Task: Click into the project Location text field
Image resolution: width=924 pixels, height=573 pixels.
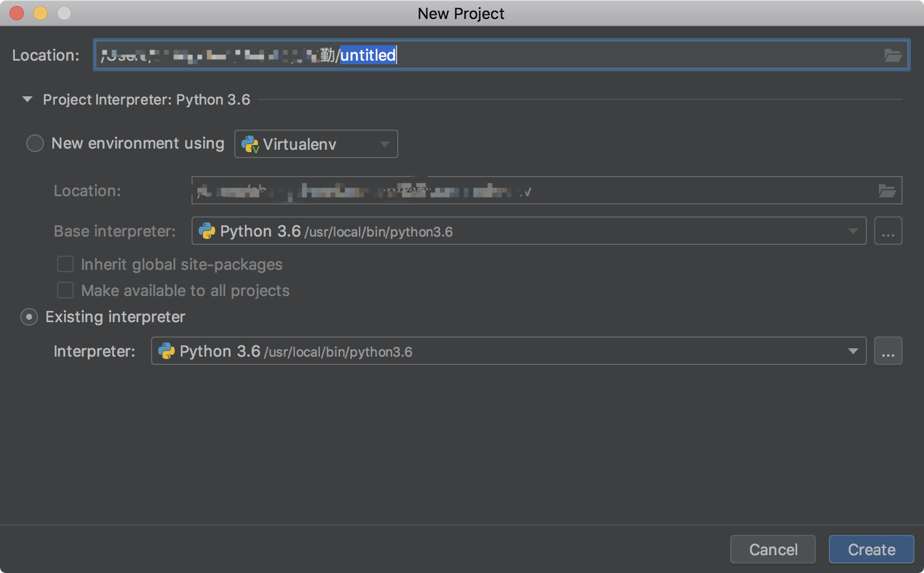Action: point(595,55)
